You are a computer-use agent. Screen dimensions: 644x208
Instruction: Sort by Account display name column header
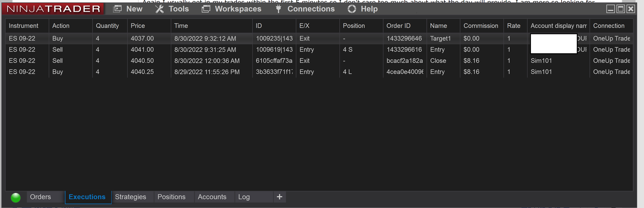click(558, 26)
